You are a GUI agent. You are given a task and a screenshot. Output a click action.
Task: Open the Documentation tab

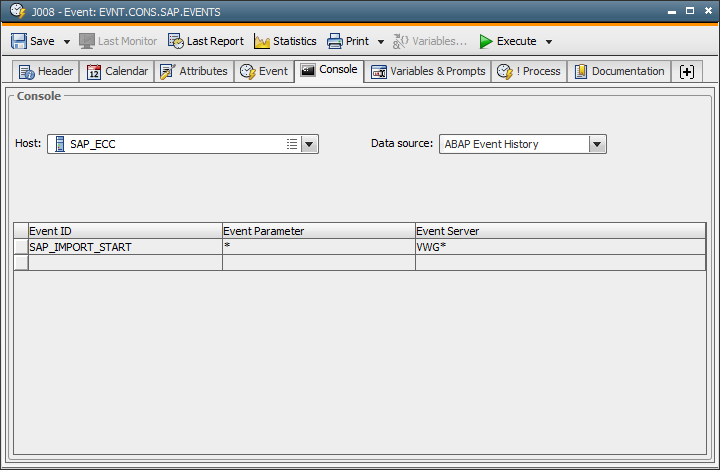[x=619, y=72]
